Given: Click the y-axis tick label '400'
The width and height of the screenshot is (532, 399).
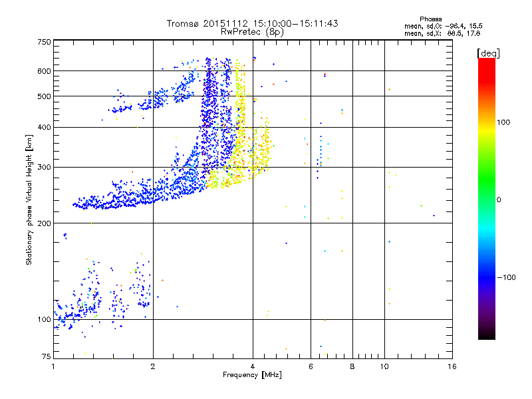Looking at the screenshot, I should (44, 127).
